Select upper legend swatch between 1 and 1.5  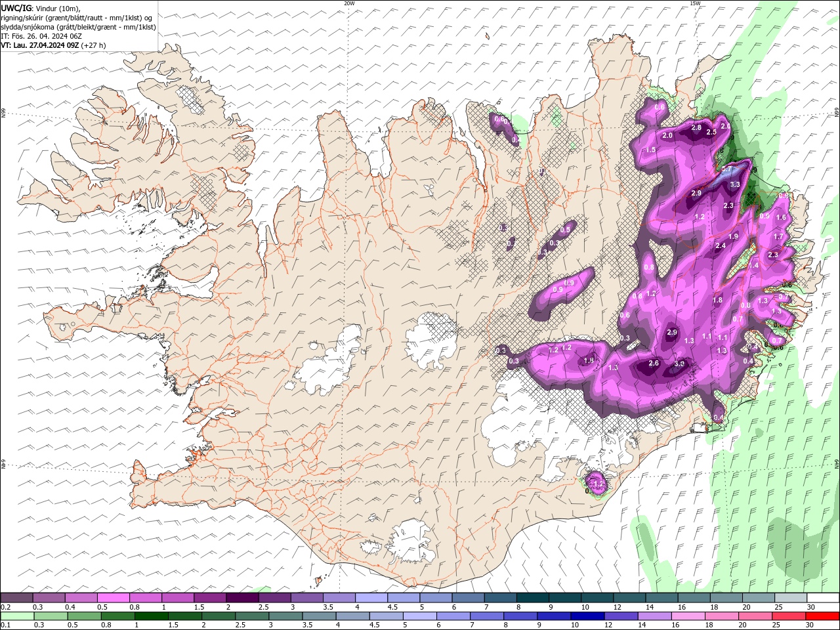(178, 598)
